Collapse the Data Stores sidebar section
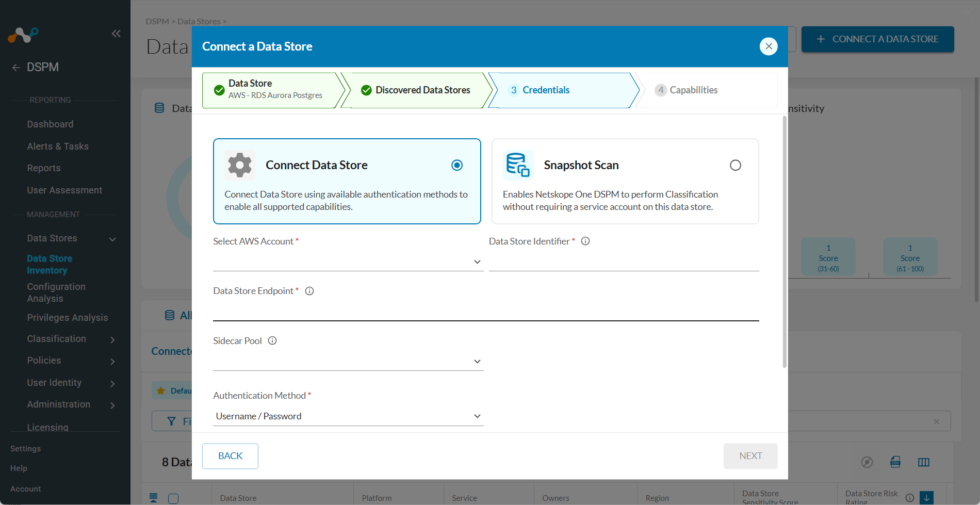980x505 pixels. (112, 239)
